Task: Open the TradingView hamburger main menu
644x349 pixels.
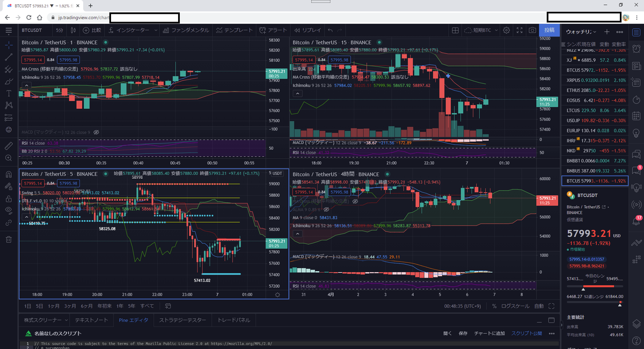Action: (x=8, y=31)
